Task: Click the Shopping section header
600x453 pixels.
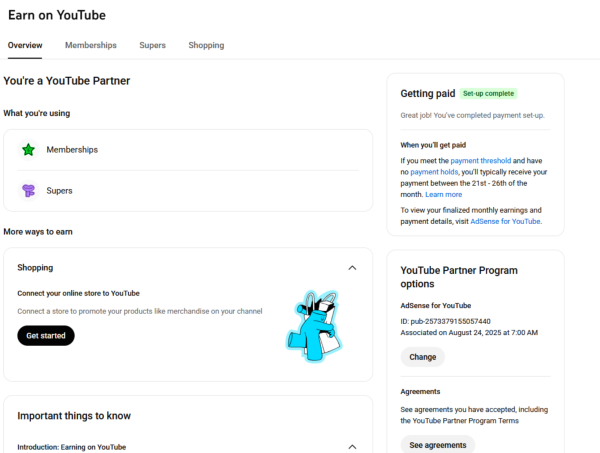Action: point(36,268)
